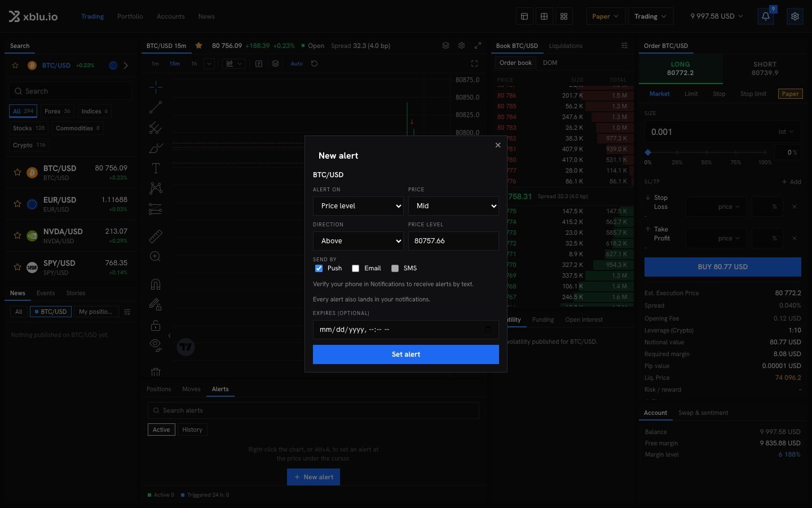Tick the SMS checkbox
Viewport: 812px width, 508px height.
click(x=395, y=269)
